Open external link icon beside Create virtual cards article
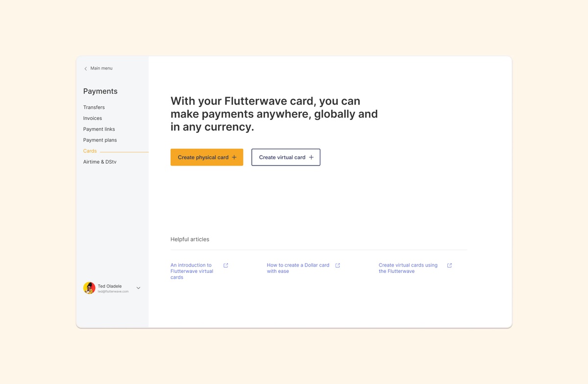The width and height of the screenshot is (588, 384). tap(450, 265)
